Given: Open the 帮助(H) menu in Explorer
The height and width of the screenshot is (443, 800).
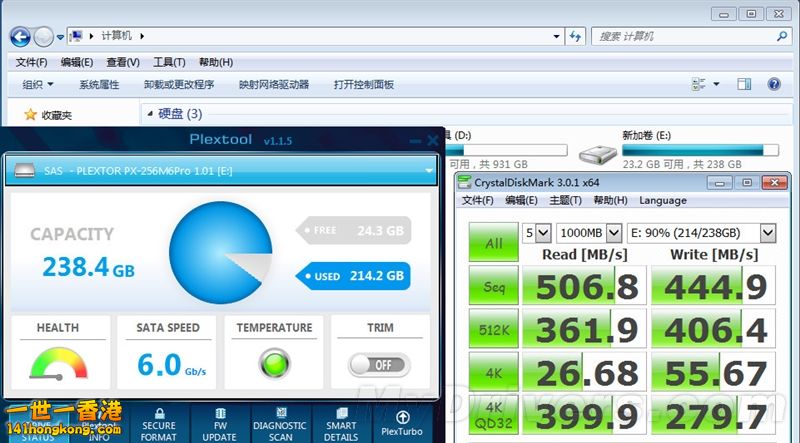Looking at the screenshot, I should click(216, 62).
